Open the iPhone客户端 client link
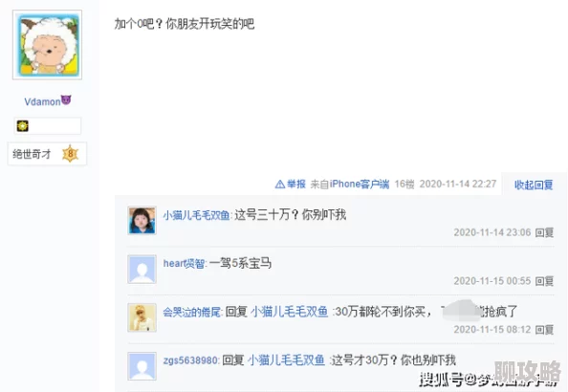This screenshot has width=568, height=392. tap(360, 184)
